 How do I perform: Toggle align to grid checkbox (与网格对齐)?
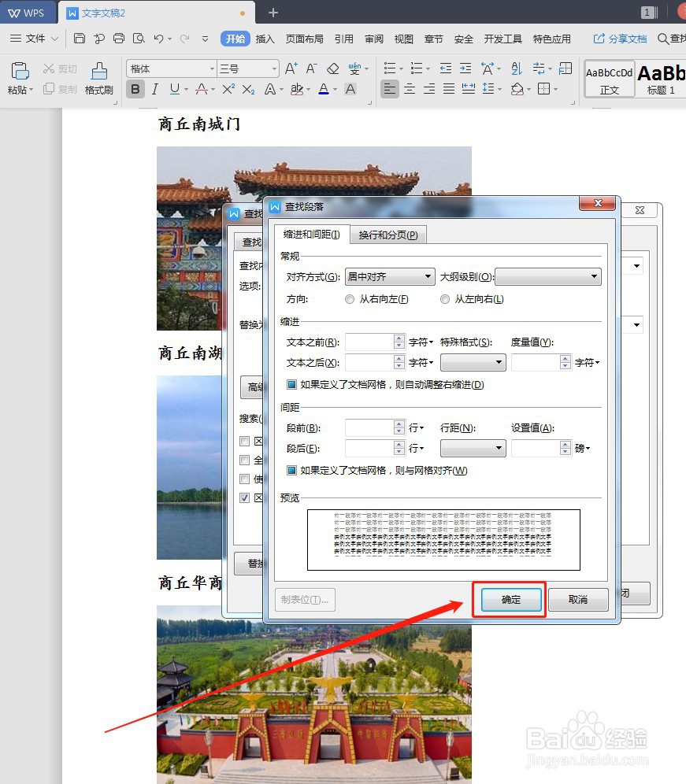291,471
